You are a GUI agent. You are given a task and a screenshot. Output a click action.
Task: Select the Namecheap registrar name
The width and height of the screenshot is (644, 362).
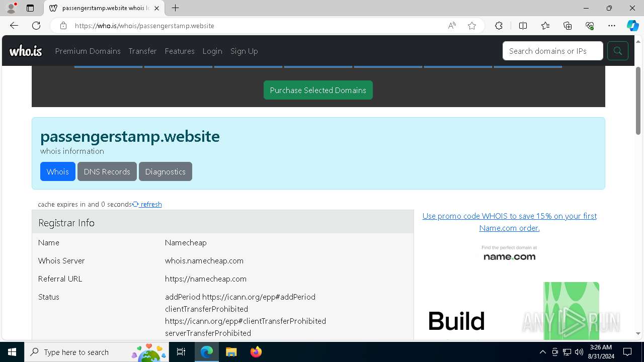pyautogui.click(x=186, y=242)
